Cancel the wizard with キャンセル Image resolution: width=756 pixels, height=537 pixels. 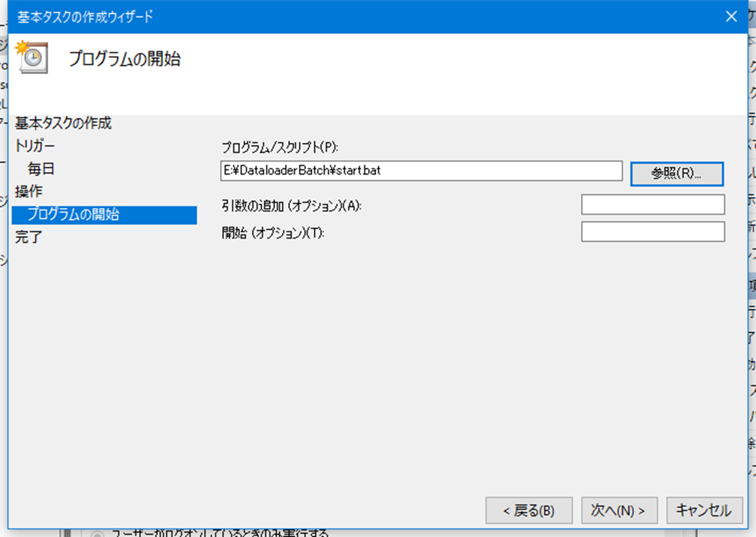(x=704, y=510)
